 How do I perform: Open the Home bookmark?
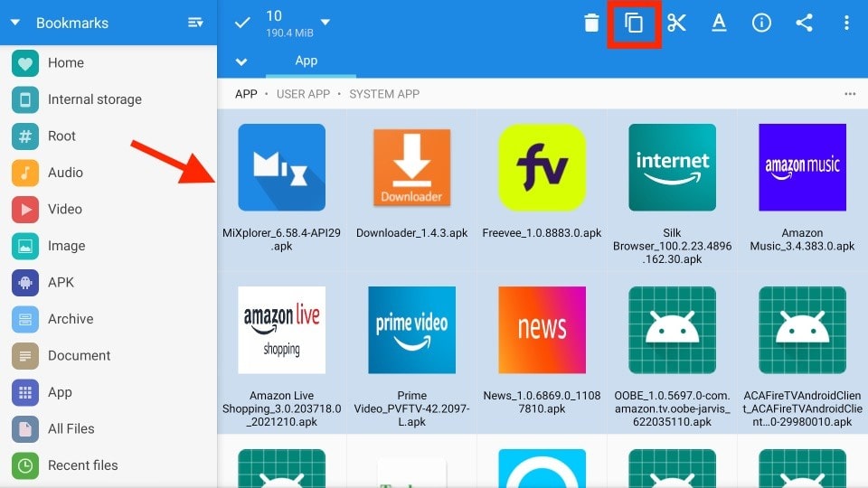click(x=108, y=63)
